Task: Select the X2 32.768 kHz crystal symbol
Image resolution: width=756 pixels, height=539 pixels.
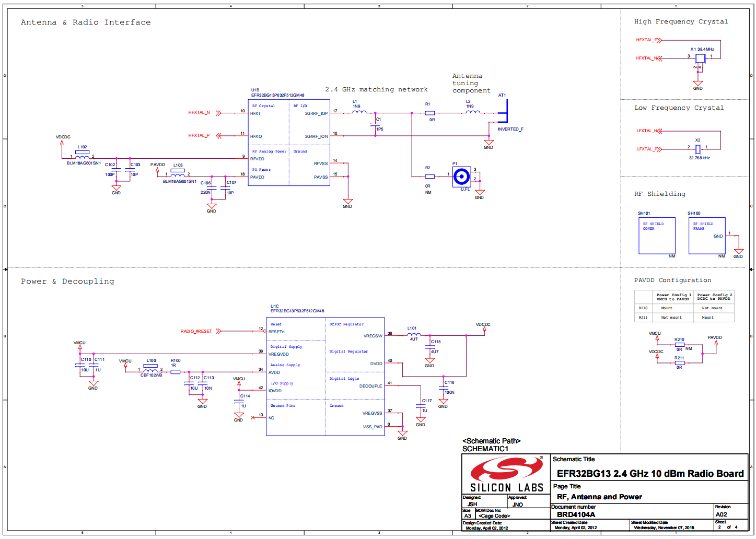Action: [x=697, y=149]
